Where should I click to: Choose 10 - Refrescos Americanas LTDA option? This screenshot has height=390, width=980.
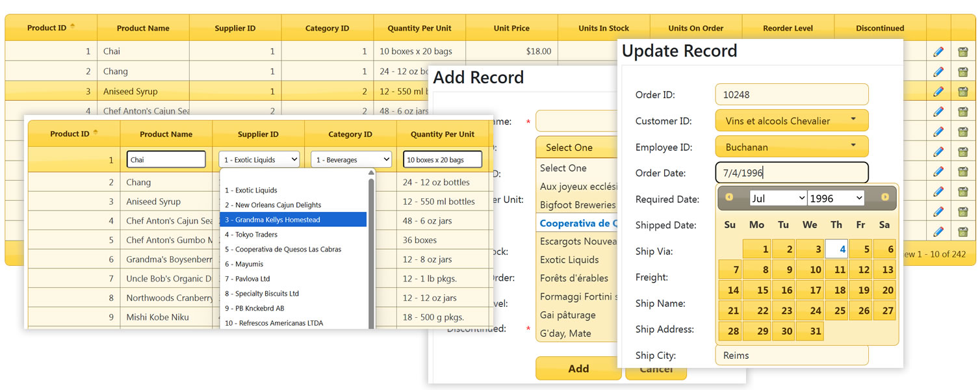click(x=293, y=323)
